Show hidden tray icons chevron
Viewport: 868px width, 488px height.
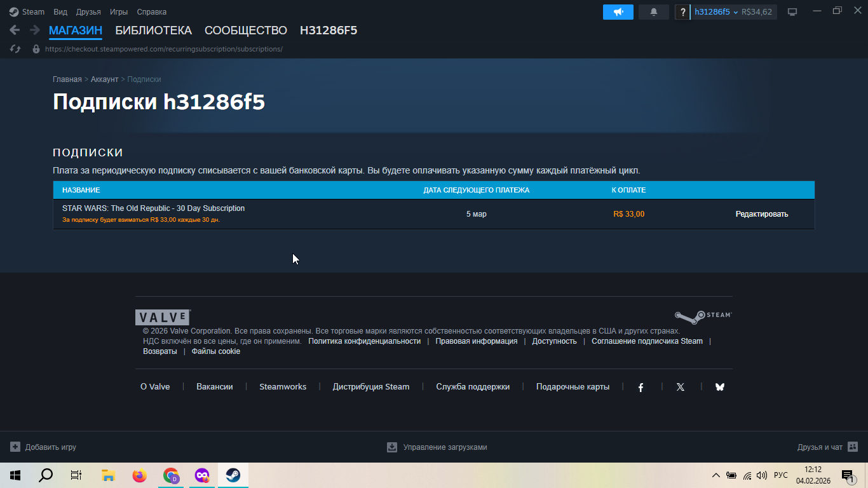[715, 475]
